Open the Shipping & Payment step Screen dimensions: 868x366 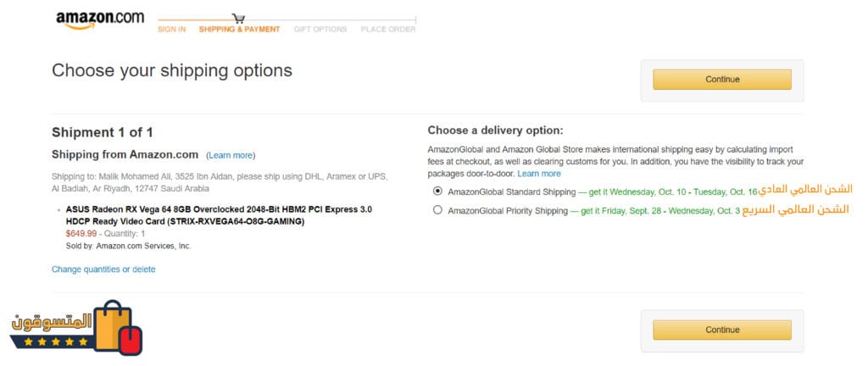[239, 30]
